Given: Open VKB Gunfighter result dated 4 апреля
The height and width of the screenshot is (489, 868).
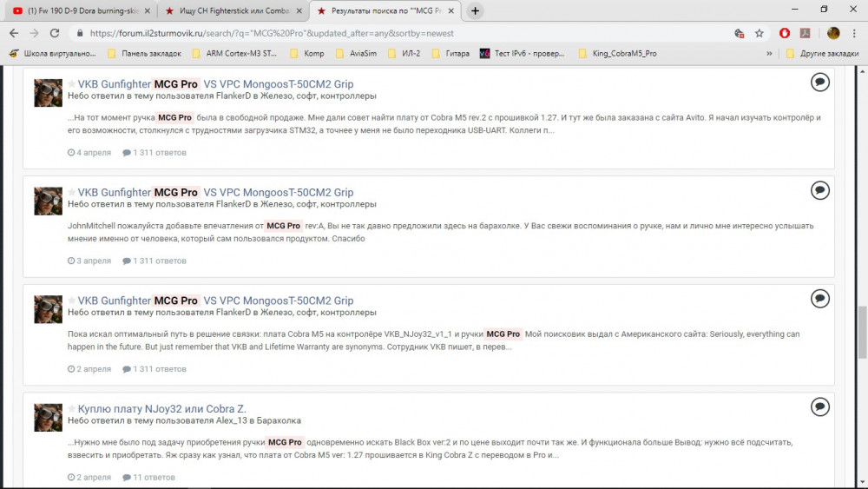Looking at the screenshot, I should coord(215,84).
